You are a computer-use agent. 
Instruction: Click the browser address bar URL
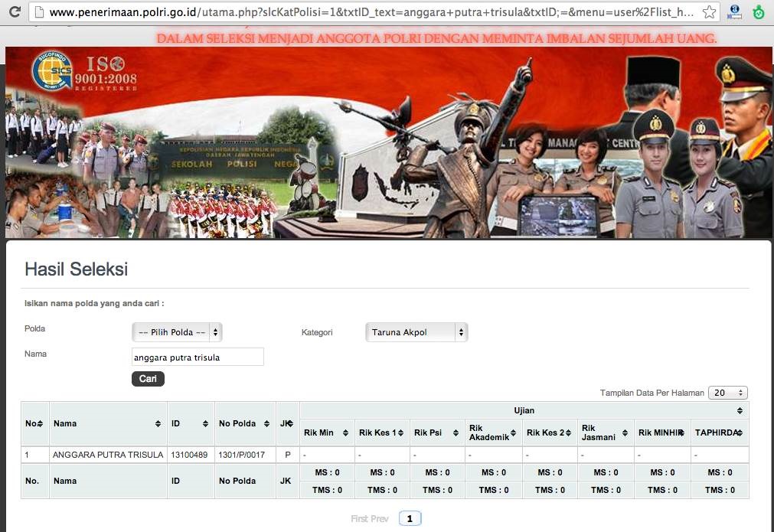point(367,12)
